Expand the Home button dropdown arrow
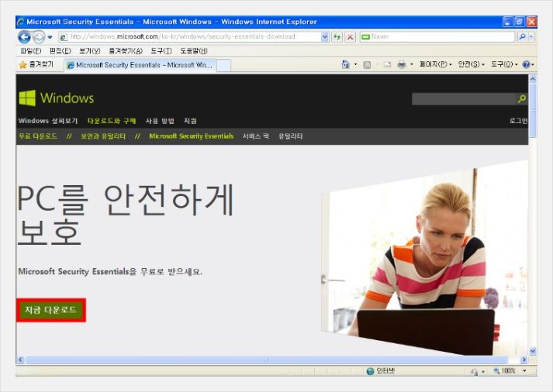Screen dimensions: 553x392 pos(355,65)
